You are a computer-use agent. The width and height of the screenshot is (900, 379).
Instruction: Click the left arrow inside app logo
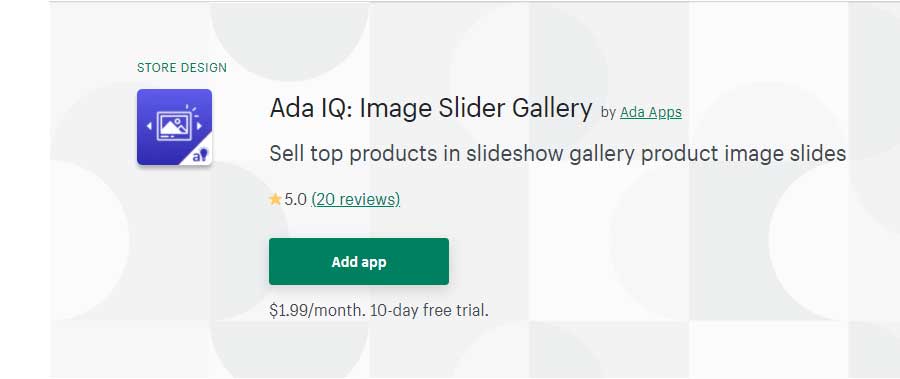(150, 126)
